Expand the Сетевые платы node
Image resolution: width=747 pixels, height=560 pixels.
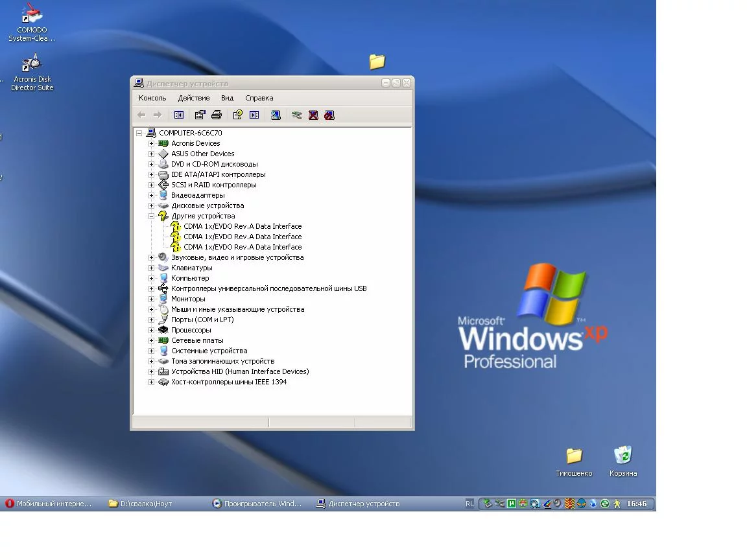click(151, 340)
